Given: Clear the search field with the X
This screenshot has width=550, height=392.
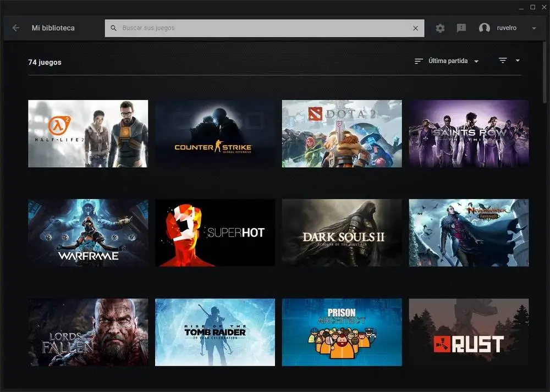Looking at the screenshot, I should [415, 28].
